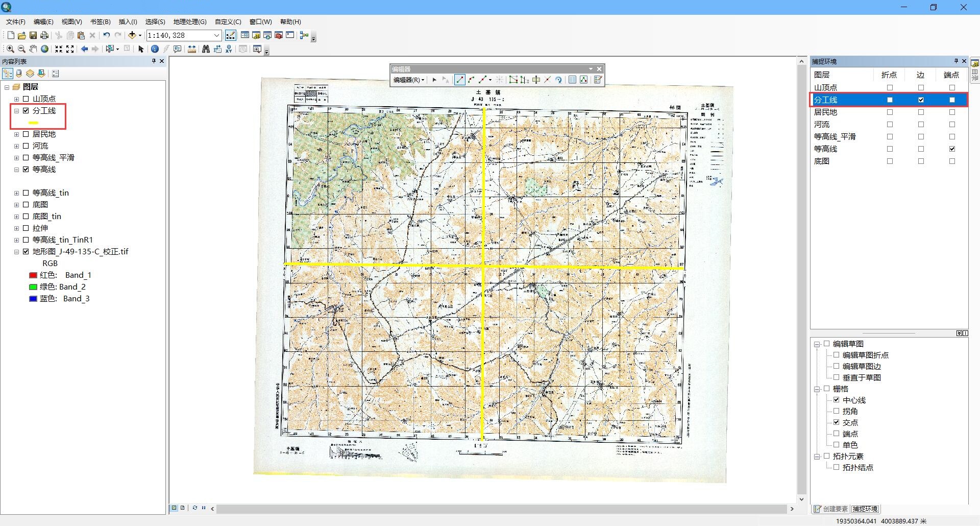Viewport: 980px width, 526px height.
Task: Open the 编辑器(R) dropdown menu
Action: [408, 80]
